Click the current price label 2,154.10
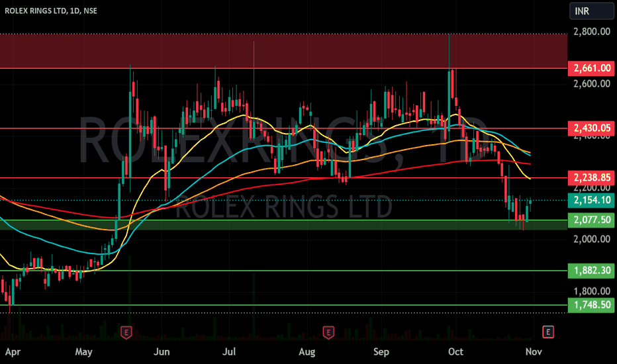The image size is (617, 364). point(591,201)
